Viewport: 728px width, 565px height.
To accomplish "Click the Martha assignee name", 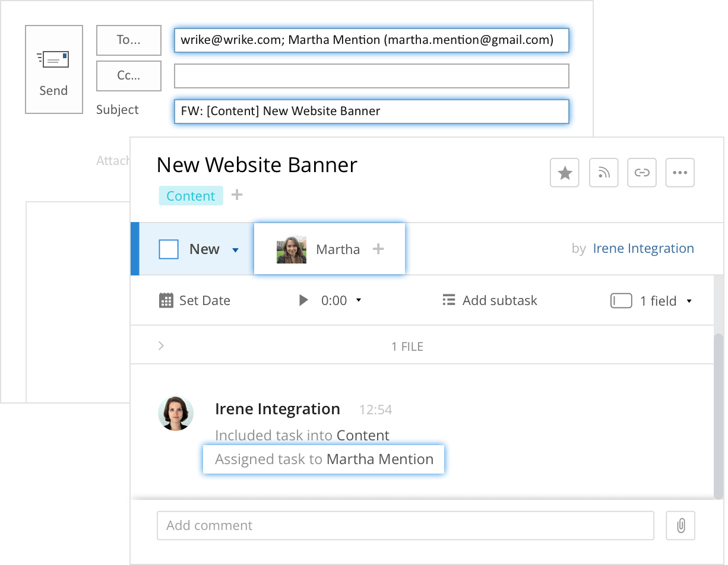I will [338, 249].
